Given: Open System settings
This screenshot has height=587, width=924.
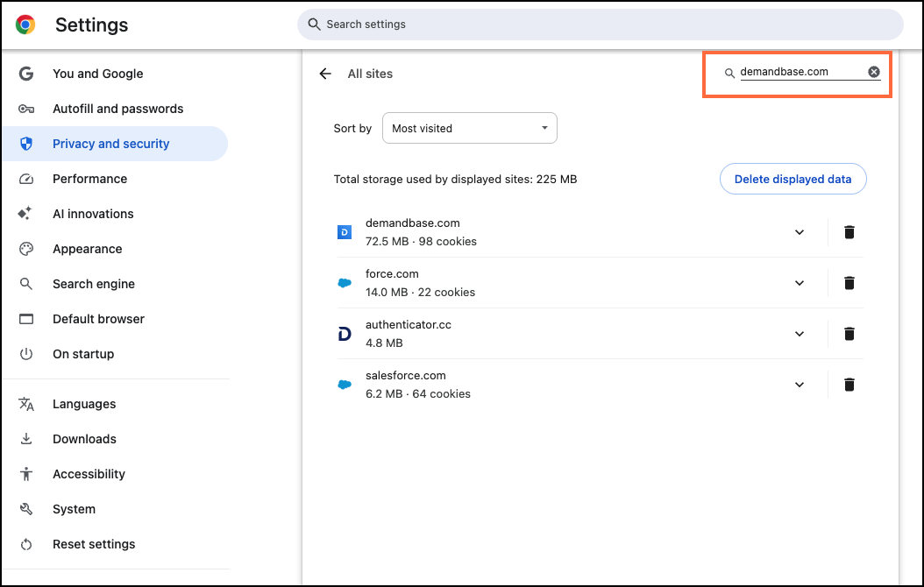Looking at the screenshot, I should pos(115,509).
